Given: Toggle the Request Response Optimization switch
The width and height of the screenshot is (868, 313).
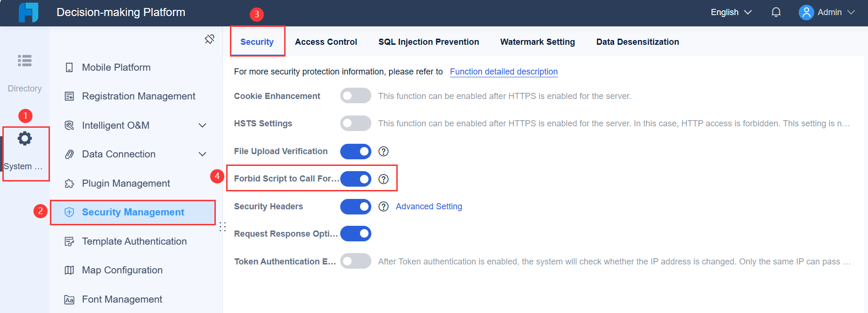Looking at the screenshot, I should pyautogui.click(x=356, y=234).
